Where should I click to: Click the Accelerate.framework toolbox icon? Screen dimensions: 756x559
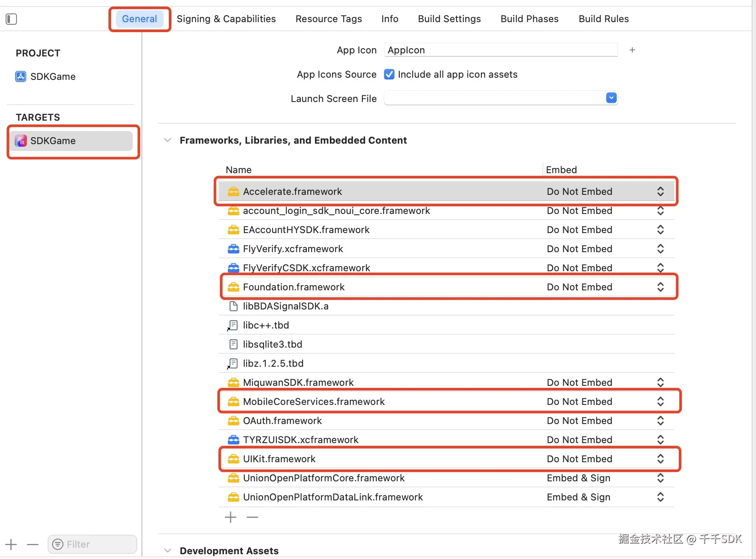(x=233, y=191)
